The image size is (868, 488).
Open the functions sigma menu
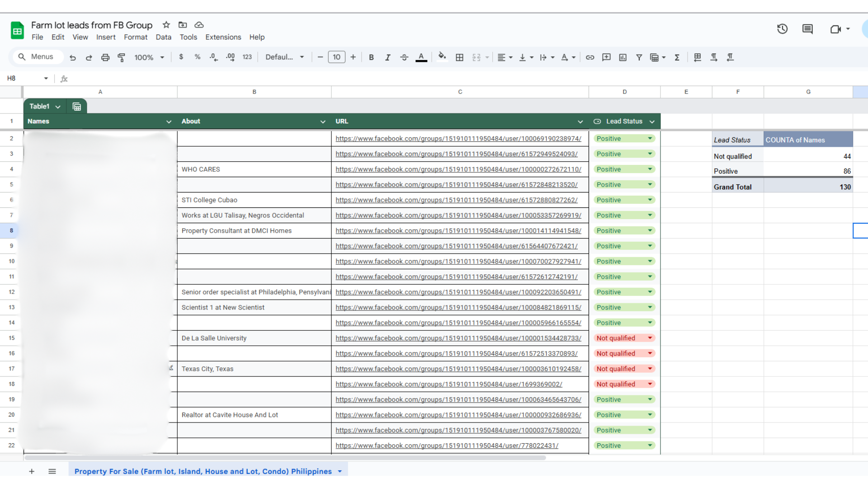click(x=677, y=57)
